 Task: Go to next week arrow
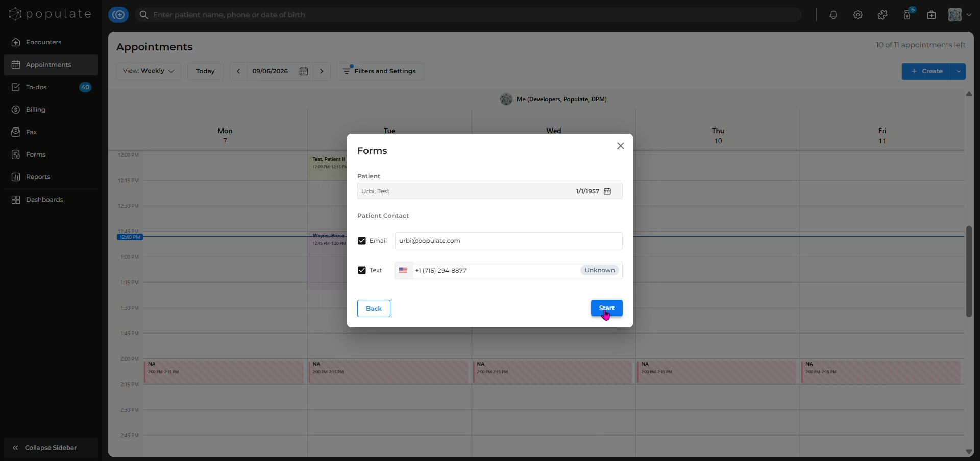point(322,71)
